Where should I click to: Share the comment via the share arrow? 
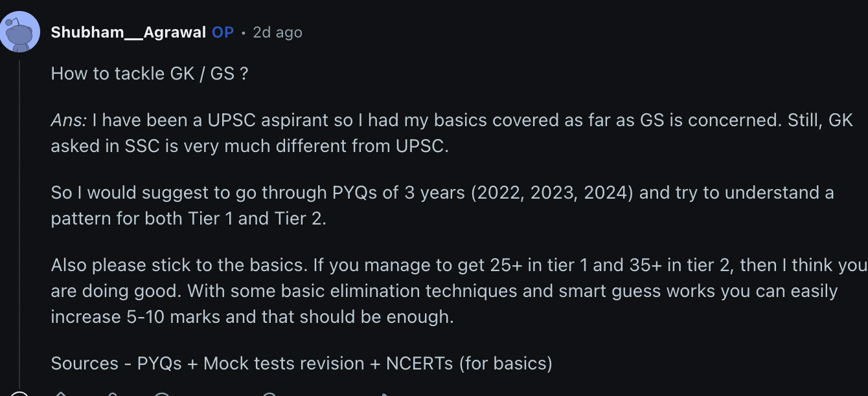click(x=385, y=394)
